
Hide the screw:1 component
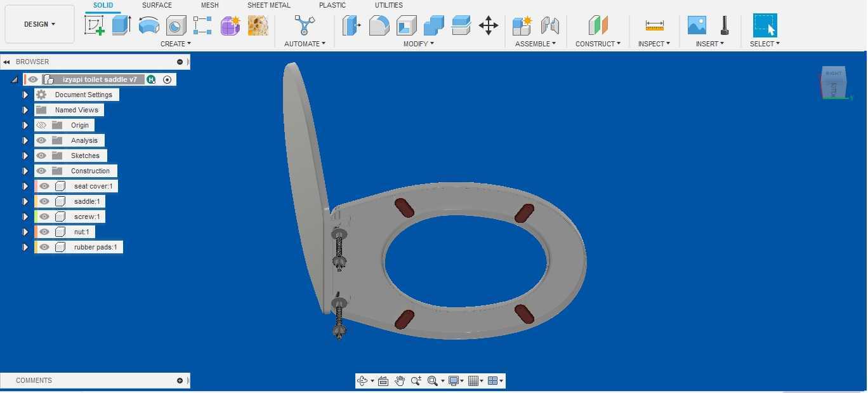coord(44,216)
